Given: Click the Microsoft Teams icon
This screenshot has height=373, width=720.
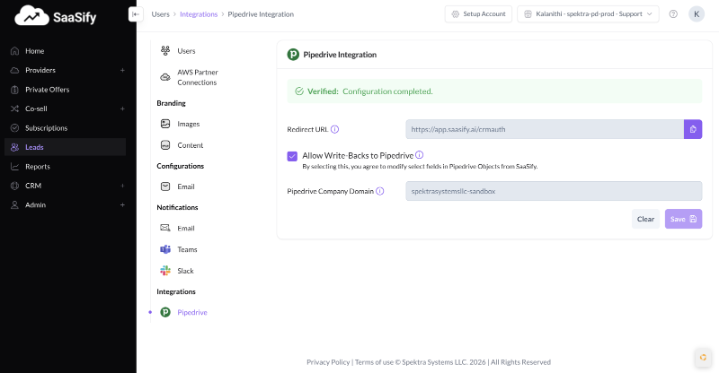Looking at the screenshot, I should pos(165,249).
